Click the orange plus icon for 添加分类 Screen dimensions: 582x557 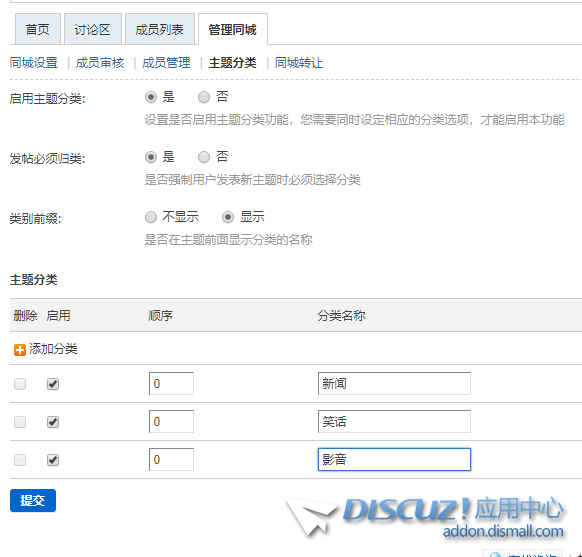[x=20, y=350]
